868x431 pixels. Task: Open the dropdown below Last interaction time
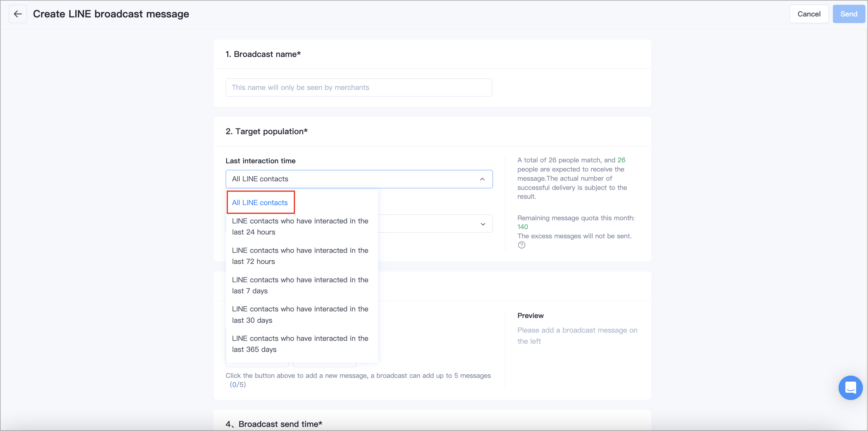(435, 224)
